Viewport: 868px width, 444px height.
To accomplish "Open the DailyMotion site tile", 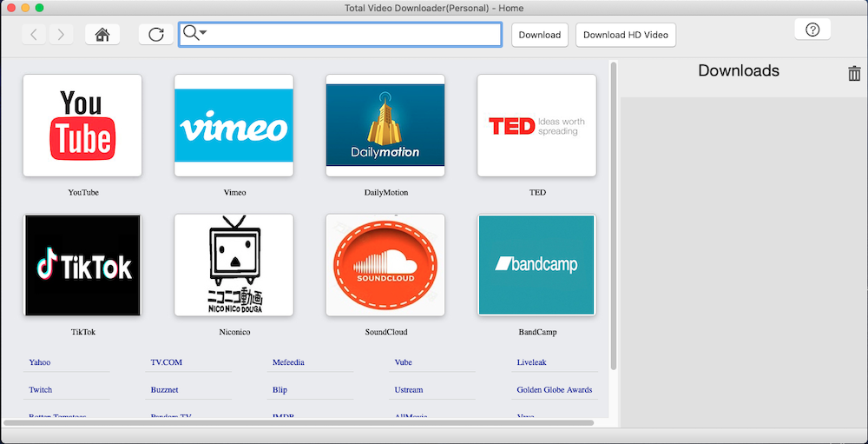I will pyautogui.click(x=385, y=125).
